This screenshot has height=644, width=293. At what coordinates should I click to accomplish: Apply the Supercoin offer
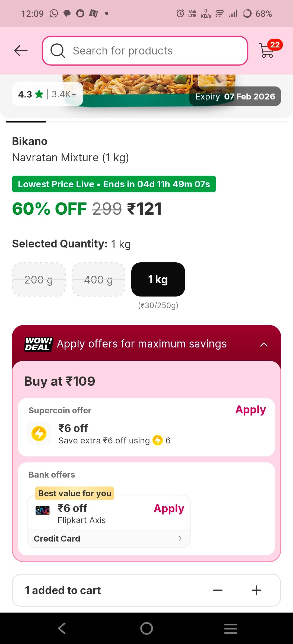pyautogui.click(x=250, y=410)
